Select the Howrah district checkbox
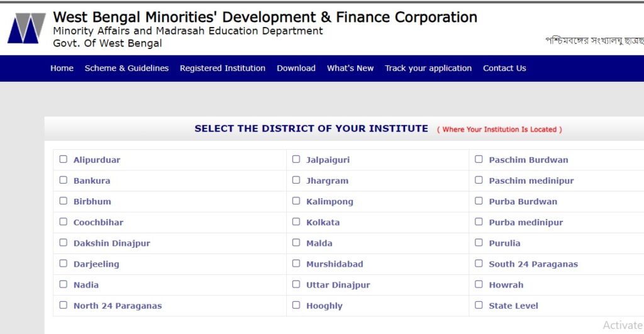Image resolution: width=644 pixels, height=334 pixels. [x=479, y=284]
